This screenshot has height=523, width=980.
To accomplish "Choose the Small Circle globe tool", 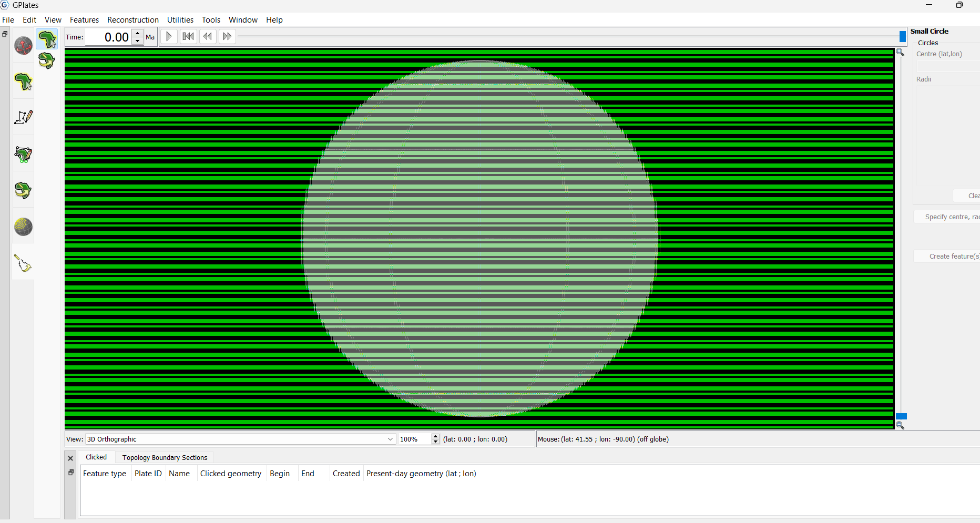I will (23, 227).
